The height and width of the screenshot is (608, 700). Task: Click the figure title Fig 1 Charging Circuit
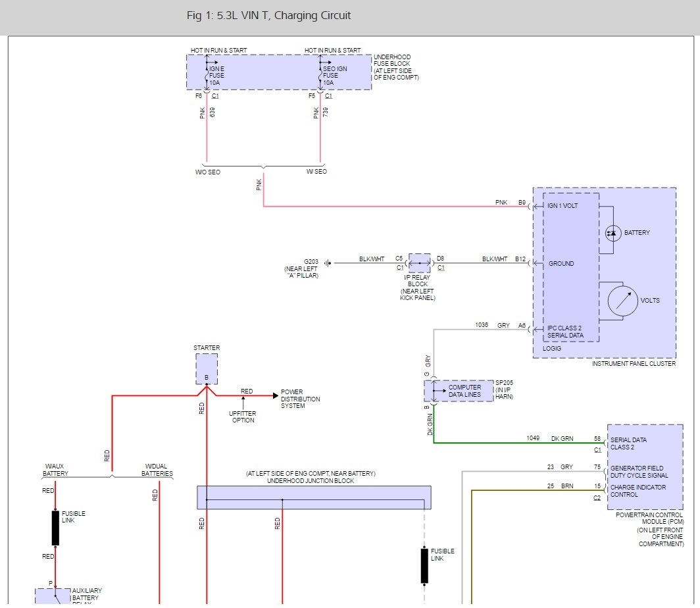point(268,16)
